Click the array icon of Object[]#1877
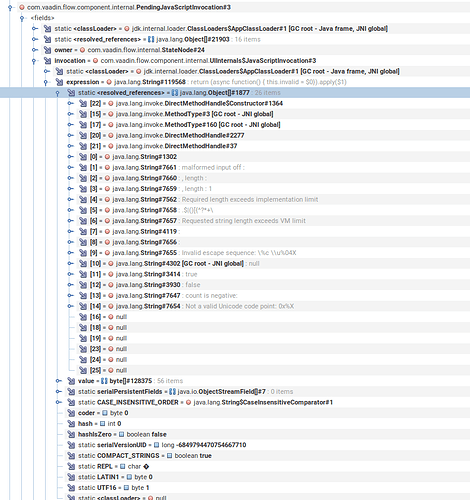Image resolution: width=470 pixels, height=500 pixels. [x=175, y=93]
